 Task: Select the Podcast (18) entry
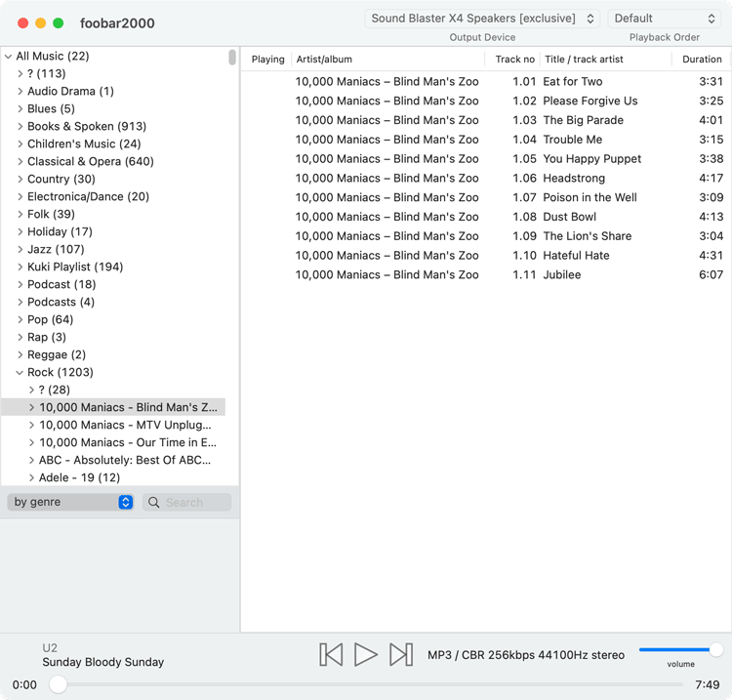coord(61,285)
